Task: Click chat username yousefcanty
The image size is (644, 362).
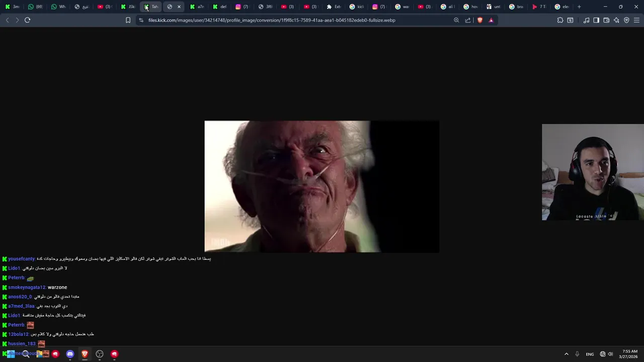Action: (21, 259)
